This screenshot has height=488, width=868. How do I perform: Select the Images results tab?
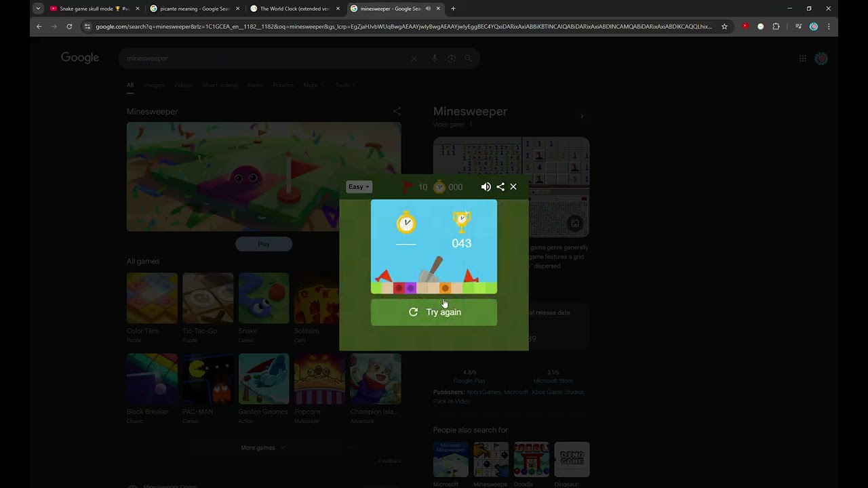[153, 85]
